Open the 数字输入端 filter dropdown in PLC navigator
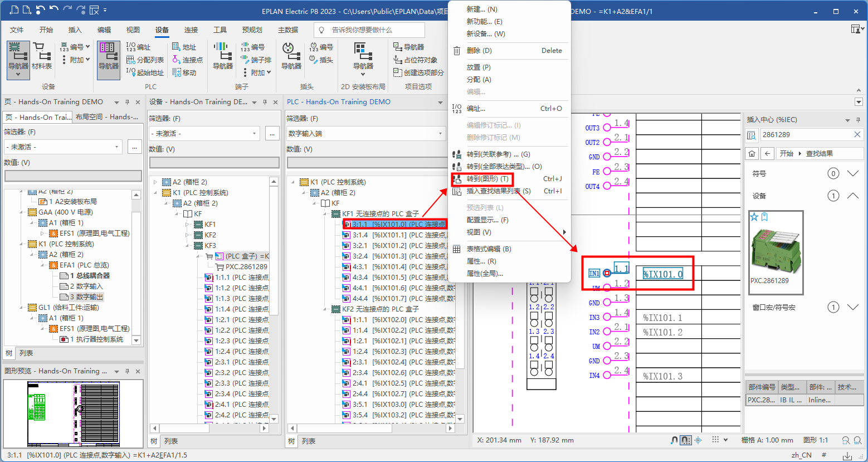868x462 pixels. pos(440,134)
